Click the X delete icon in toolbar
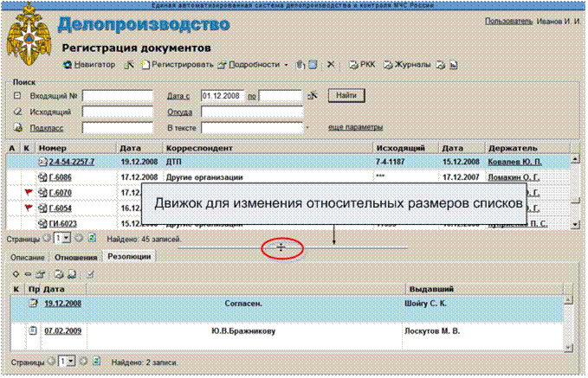The image size is (588, 378). (x=331, y=64)
